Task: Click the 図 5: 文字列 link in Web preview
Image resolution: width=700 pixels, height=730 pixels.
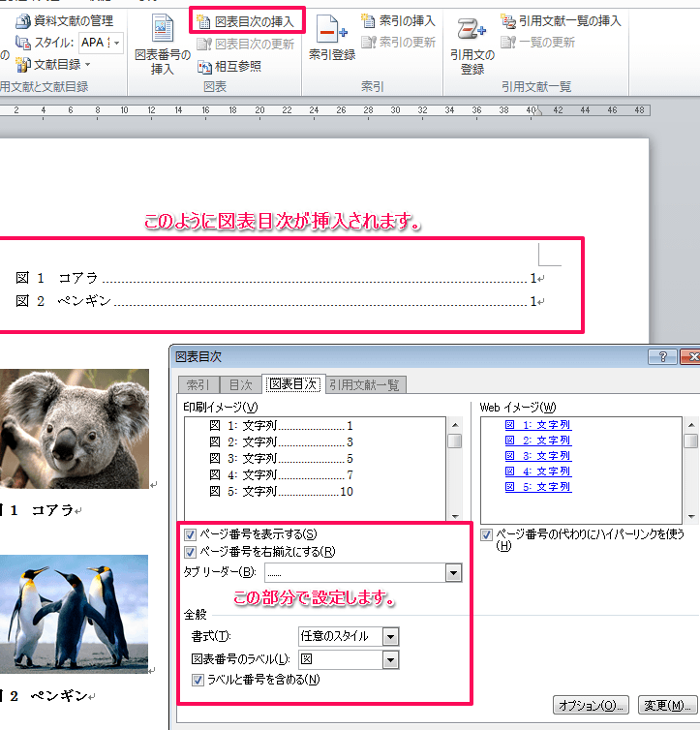Action: (538, 487)
